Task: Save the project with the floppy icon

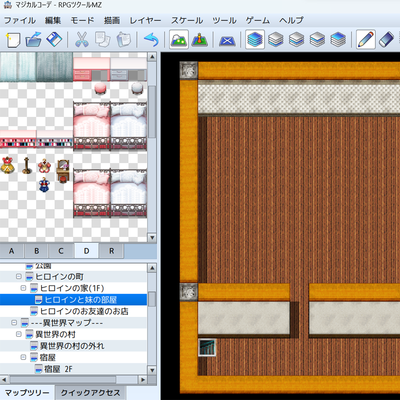Action: (x=54, y=40)
